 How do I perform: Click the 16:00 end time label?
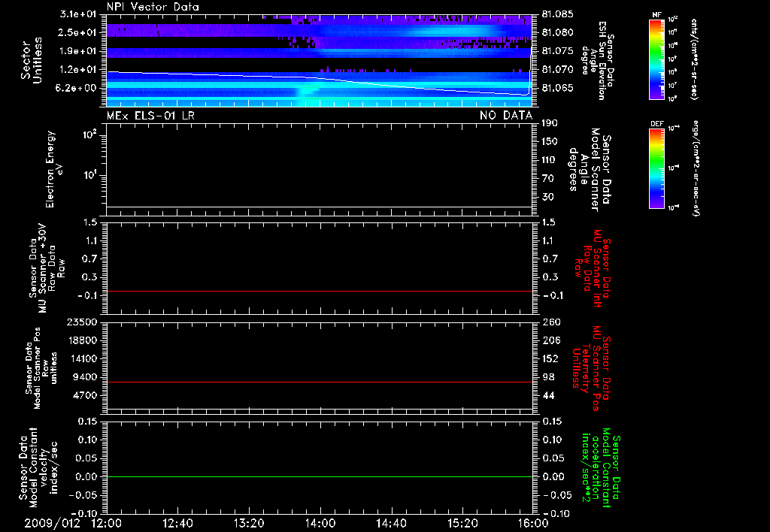tap(533, 523)
